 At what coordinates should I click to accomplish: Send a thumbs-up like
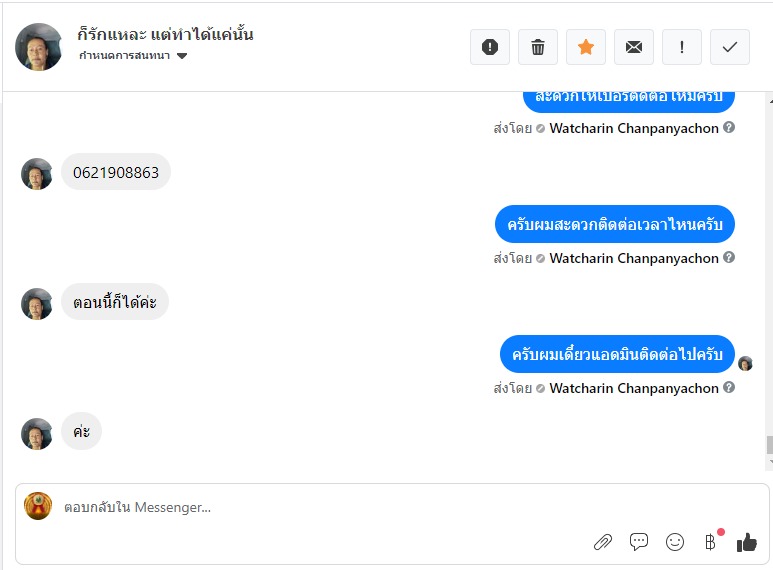[747, 542]
